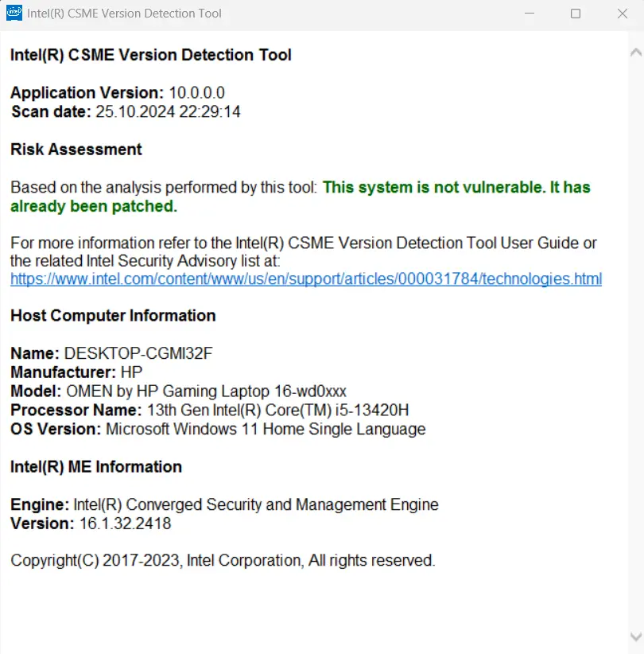Click the bold heading Intel(R) CSME Version Detection Tool

[151, 55]
